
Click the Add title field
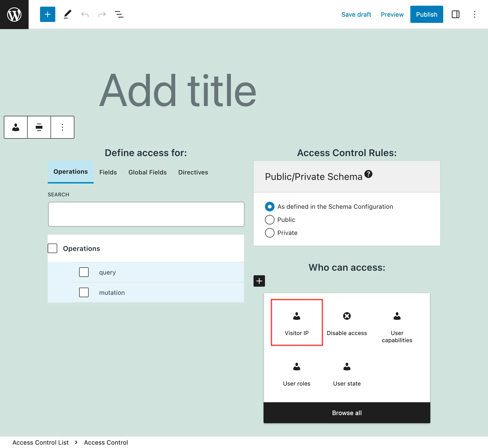[178, 90]
